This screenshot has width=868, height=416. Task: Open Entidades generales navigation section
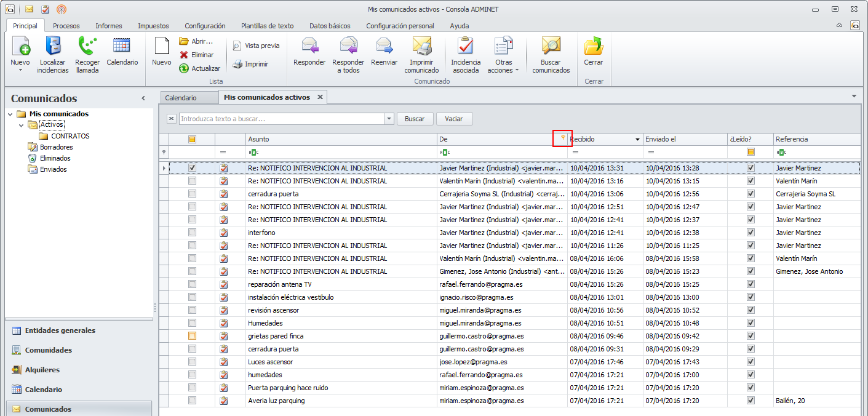pyautogui.click(x=79, y=330)
